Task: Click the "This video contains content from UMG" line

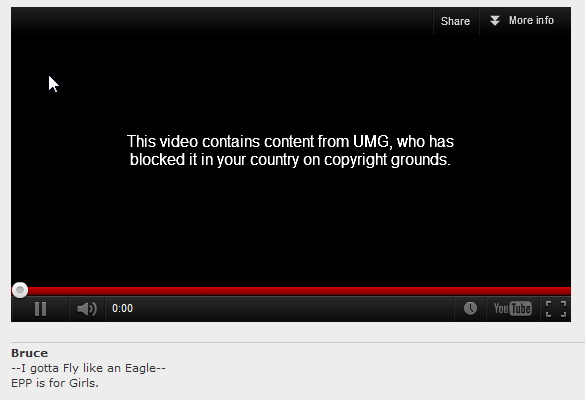Action: click(290, 141)
